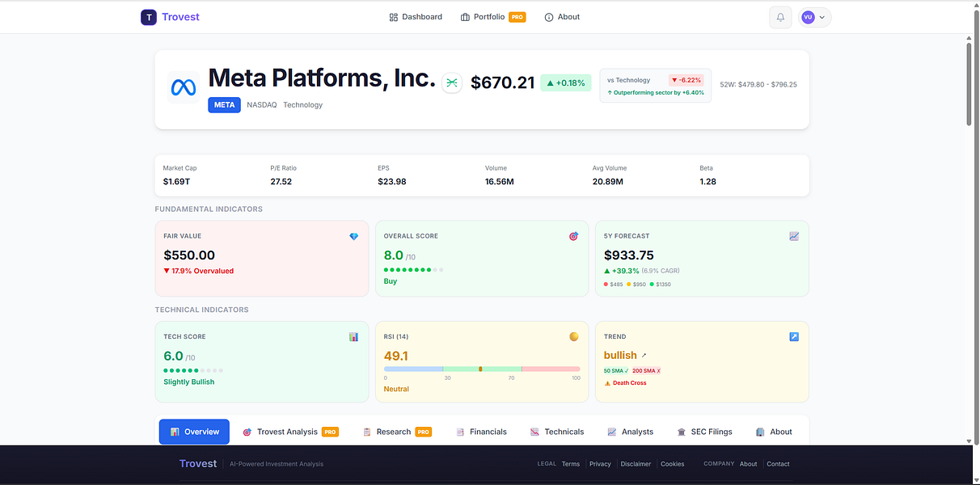Open notifications bell
Image resolution: width=980 pixels, height=485 pixels.
click(x=780, y=17)
